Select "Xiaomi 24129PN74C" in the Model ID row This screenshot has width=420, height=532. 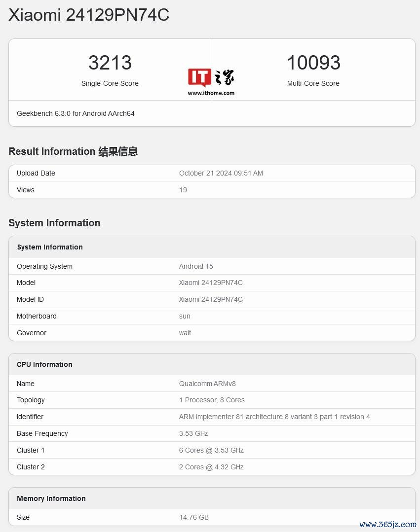tap(211, 299)
